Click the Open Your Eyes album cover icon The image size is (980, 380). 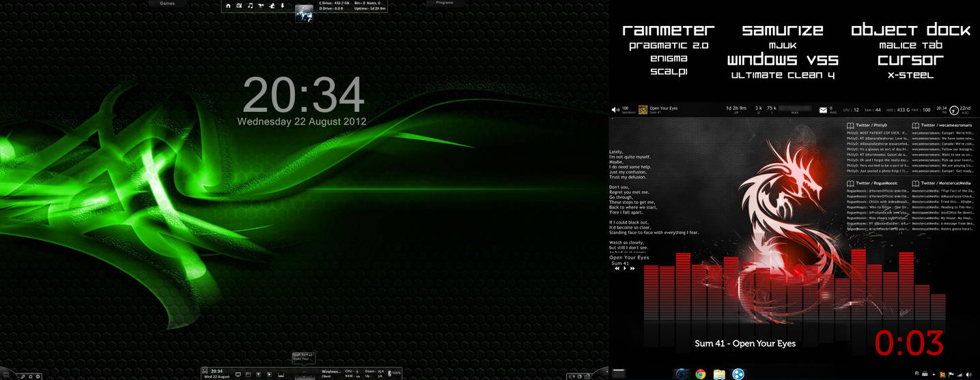[643, 109]
